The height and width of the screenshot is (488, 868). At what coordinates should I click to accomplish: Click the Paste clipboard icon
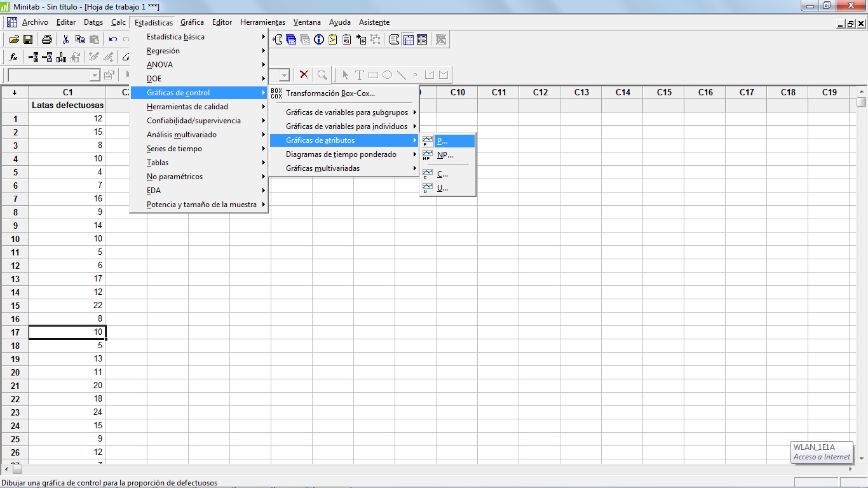[93, 39]
